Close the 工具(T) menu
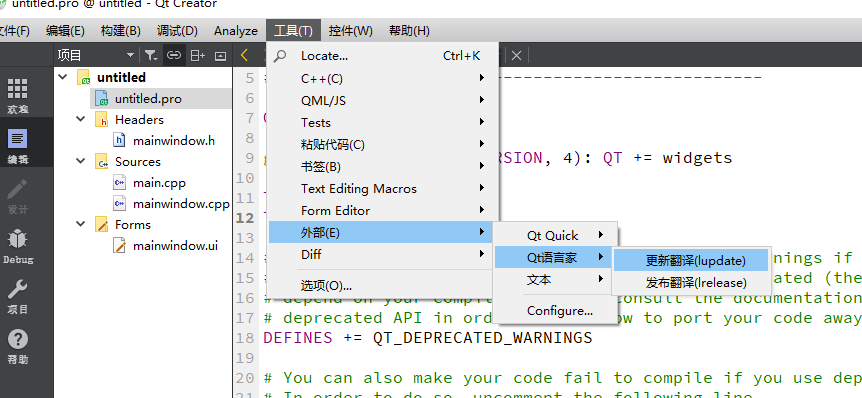862x398 pixels. click(x=293, y=31)
